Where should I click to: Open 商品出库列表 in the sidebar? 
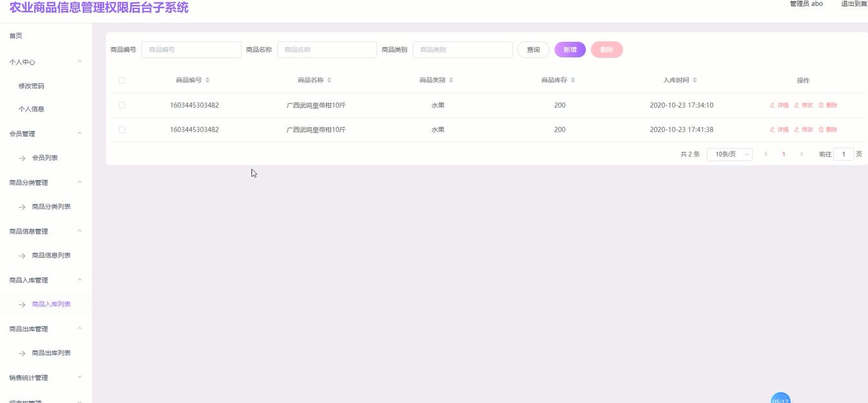click(52, 353)
